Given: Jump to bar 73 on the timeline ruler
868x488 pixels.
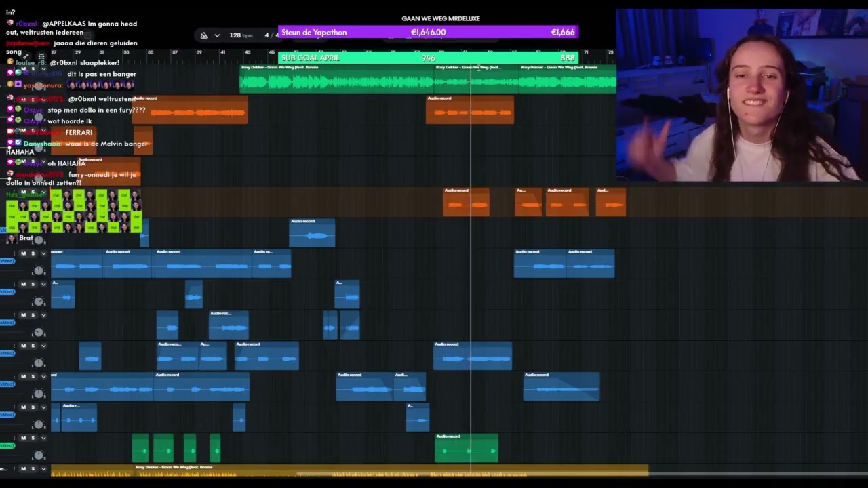Looking at the screenshot, I should (611, 52).
